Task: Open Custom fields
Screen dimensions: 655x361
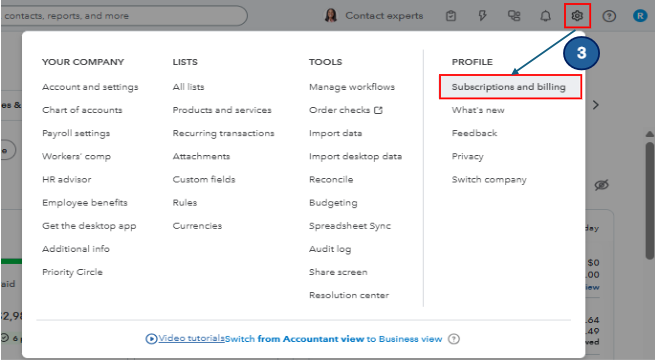Action: [204, 180]
